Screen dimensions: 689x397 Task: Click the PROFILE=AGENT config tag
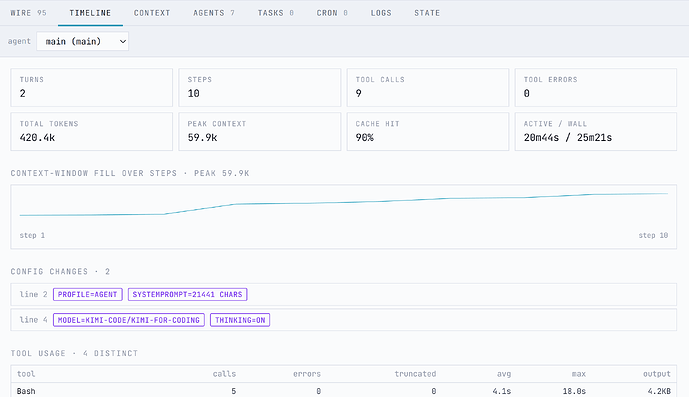coord(87,295)
